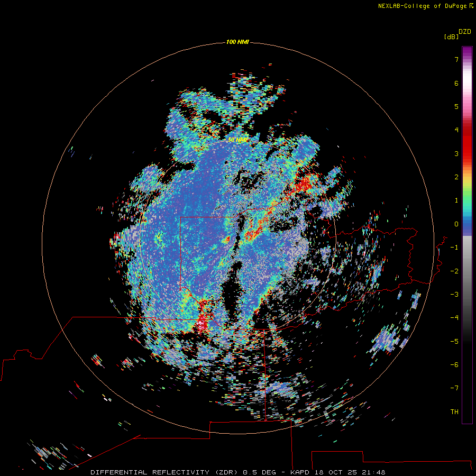
Task: Click the -7 value on the color scale
Action: [x=454, y=388]
